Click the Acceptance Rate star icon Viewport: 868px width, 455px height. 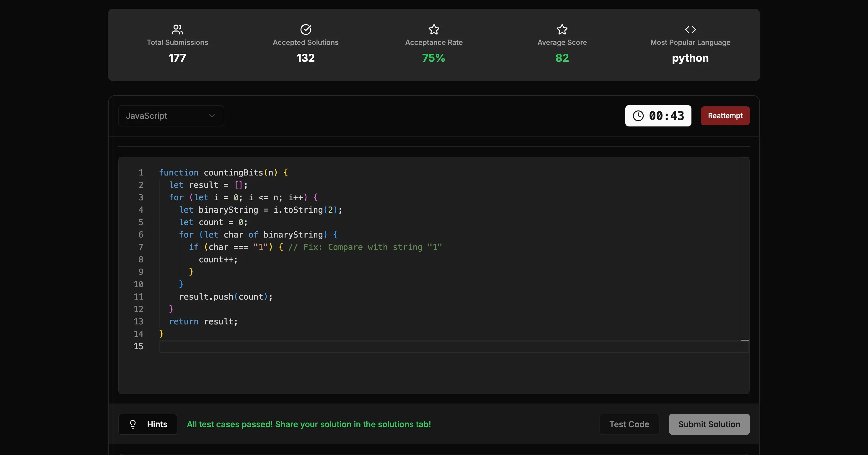[x=434, y=30]
